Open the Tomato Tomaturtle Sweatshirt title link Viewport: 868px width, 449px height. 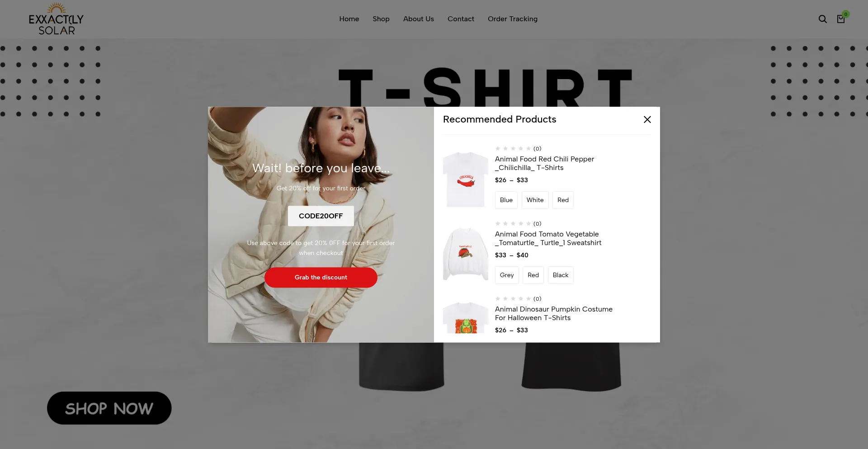(x=548, y=238)
